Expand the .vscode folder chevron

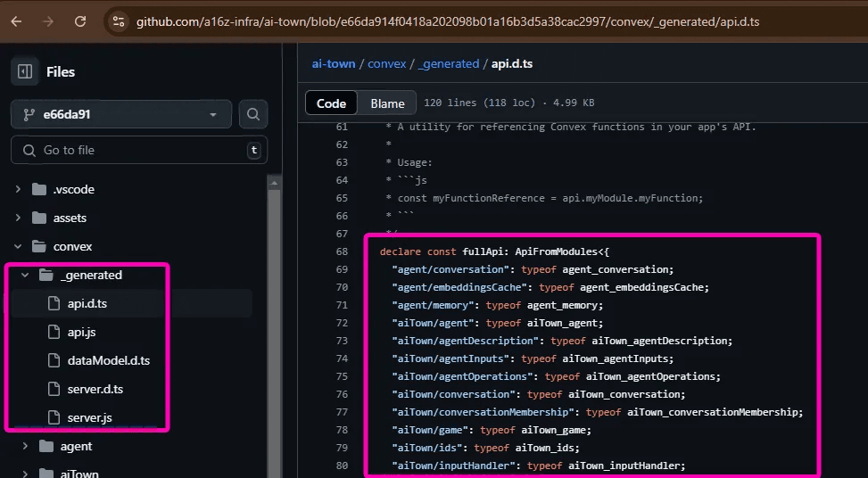tap(18, 189)
